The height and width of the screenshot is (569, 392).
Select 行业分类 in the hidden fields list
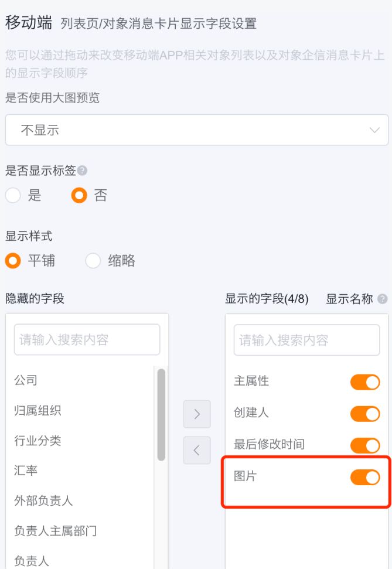tap(38, 441)
